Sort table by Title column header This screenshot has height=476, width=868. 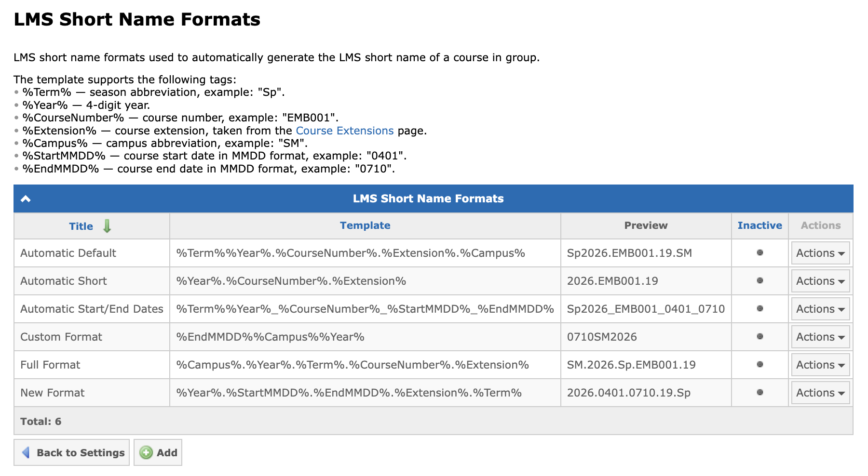pyautogui.click(x=81, y=226)
